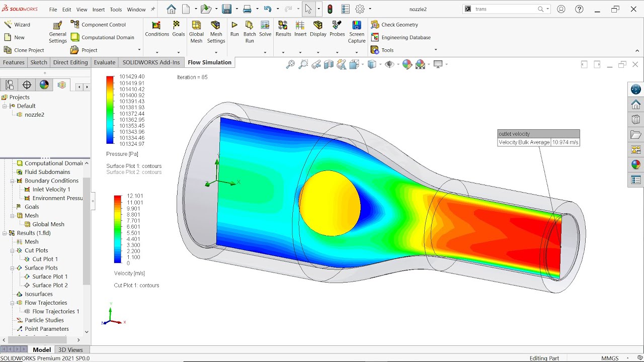Open the Options gear dropdown arrow

coord(370,9)
